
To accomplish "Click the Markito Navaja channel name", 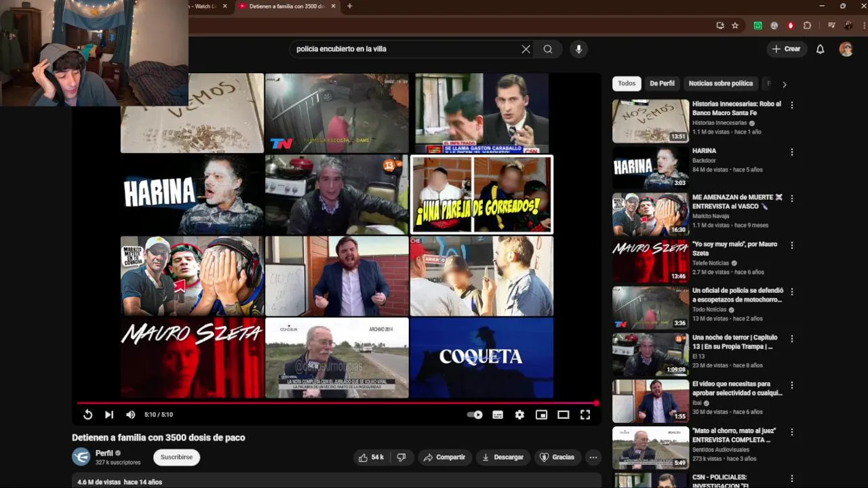I will click(x=712, y=216).
